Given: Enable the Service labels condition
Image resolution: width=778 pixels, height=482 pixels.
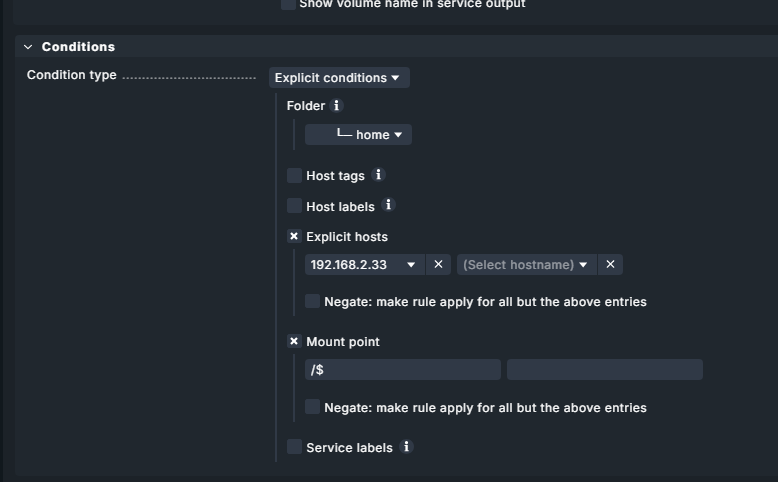Looking at the screenshot, I should click(x=294, y=447).
